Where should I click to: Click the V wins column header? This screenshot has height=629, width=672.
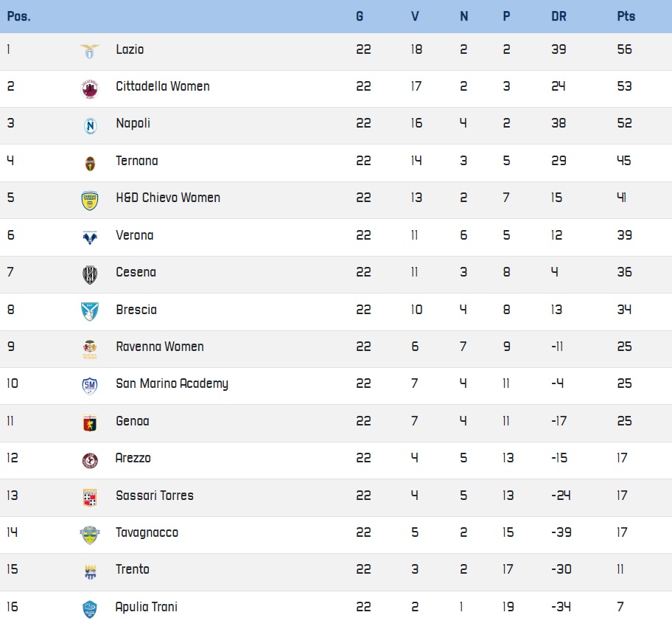pyautogui.click(x=415, y=16)
